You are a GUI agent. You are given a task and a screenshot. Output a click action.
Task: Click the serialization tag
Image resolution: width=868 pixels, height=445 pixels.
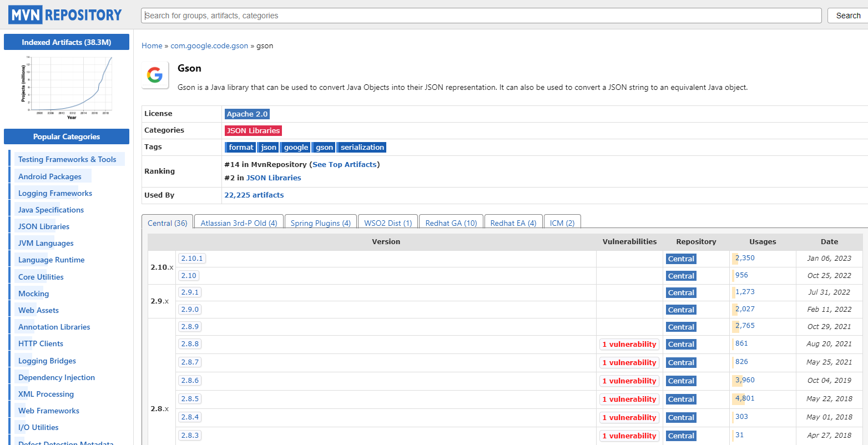362,147
